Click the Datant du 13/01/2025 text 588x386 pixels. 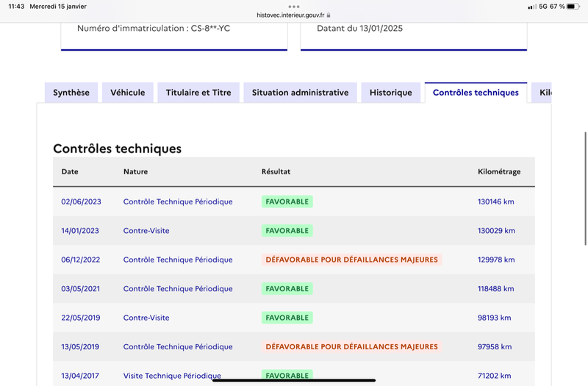(x=359, y=29)
